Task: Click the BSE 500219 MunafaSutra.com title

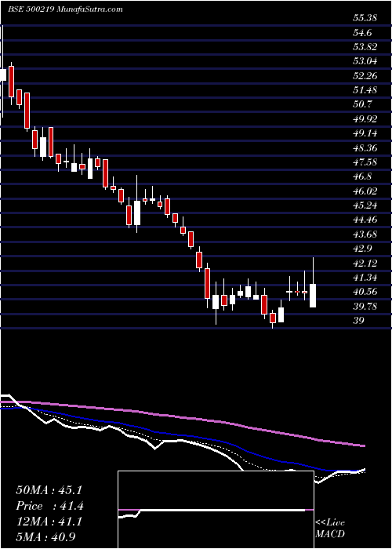Action: click(x=65, y=9)
